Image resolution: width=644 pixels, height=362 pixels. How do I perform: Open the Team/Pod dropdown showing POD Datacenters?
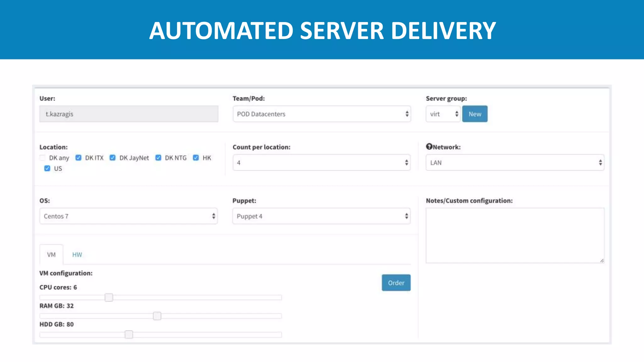click(322, 114)
